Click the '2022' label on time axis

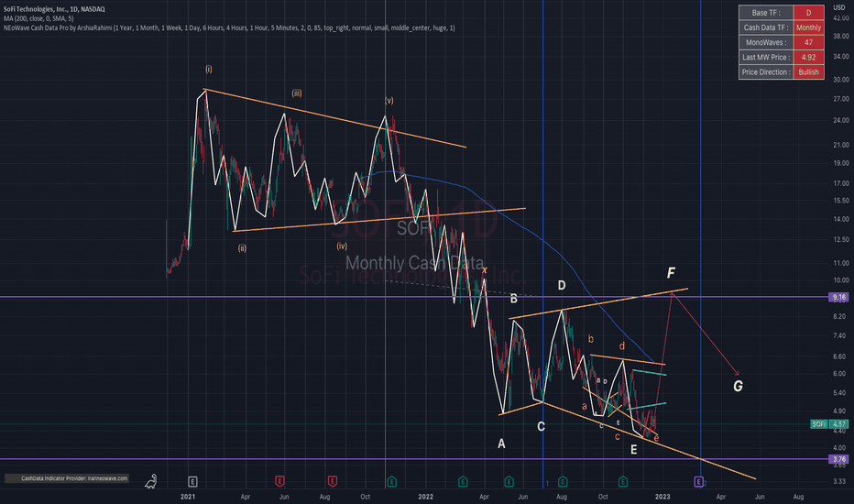pyautogui.click(x=426, y=497)
